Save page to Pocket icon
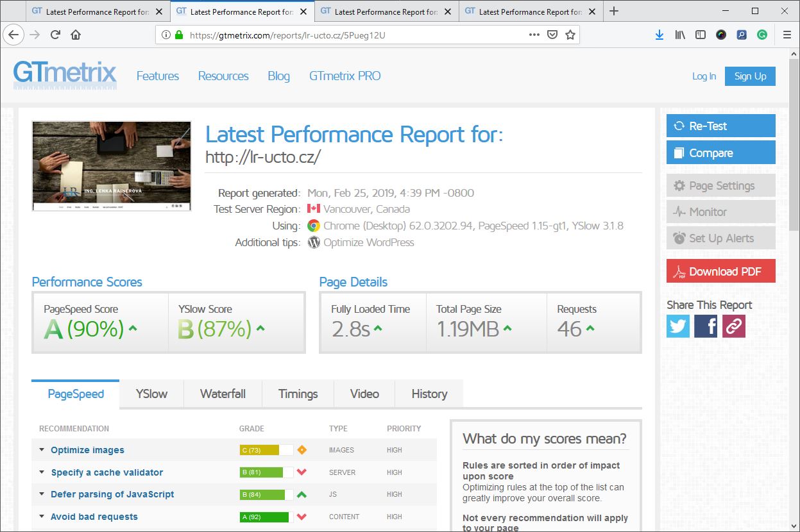This screenshot has width=800, height=532. click(552, 35)
